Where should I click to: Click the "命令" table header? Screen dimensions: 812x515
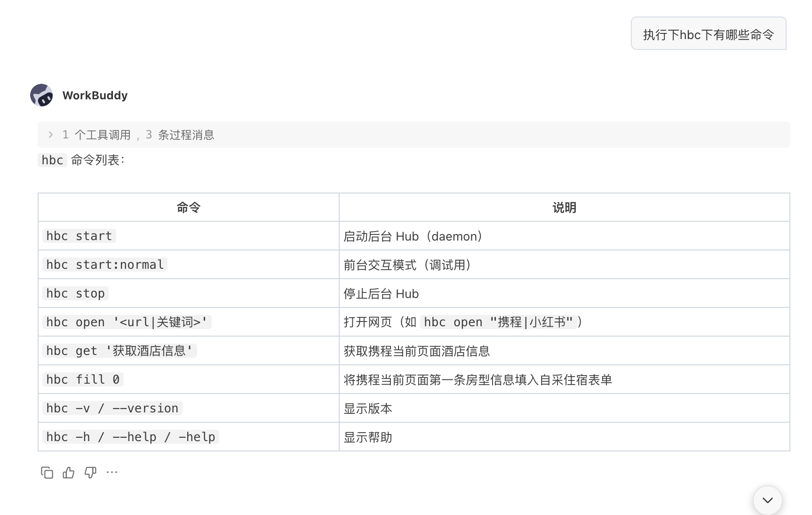(188, 207)
